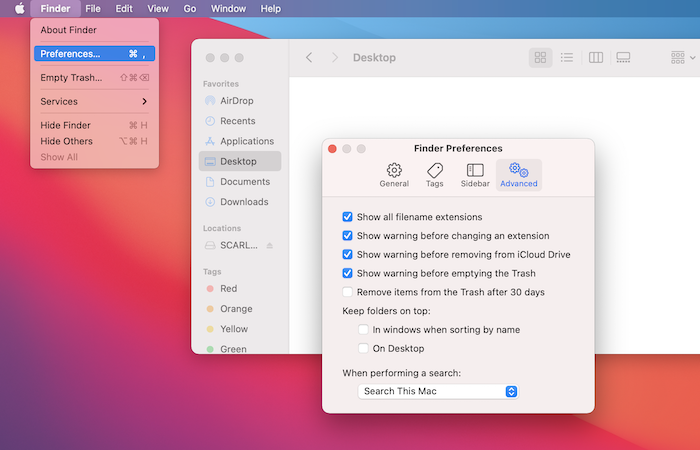
Task: Open Downloads in the Finder sidebar
Action: click(240, 202)
